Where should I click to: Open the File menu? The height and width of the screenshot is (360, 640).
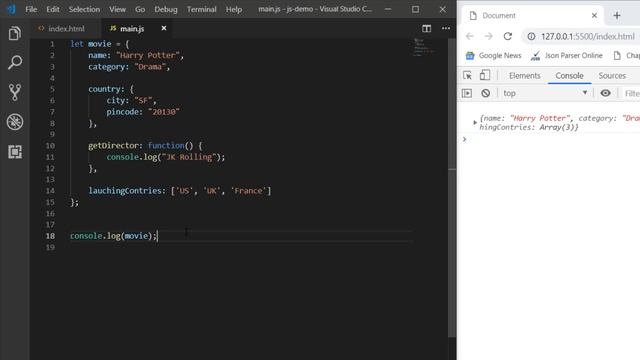31,9
